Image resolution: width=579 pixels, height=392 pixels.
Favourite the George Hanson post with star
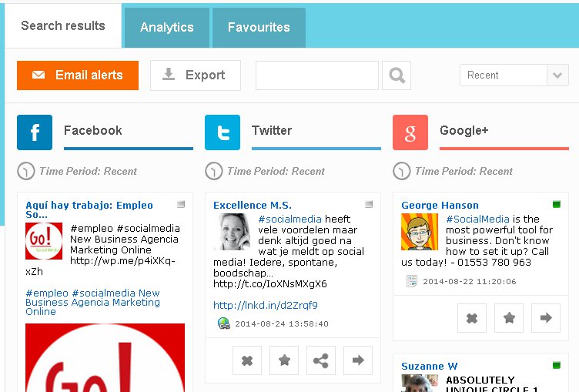click(x=509, y=318)
